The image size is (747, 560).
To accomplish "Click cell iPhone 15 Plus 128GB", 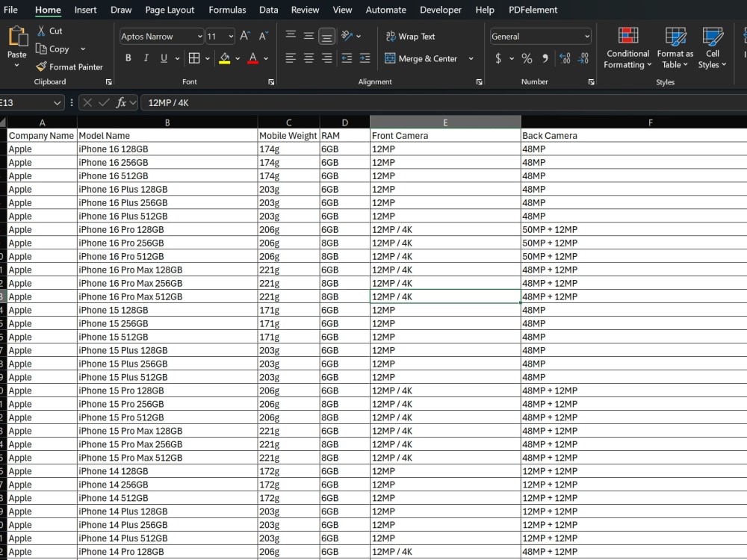I will (167, 350).
